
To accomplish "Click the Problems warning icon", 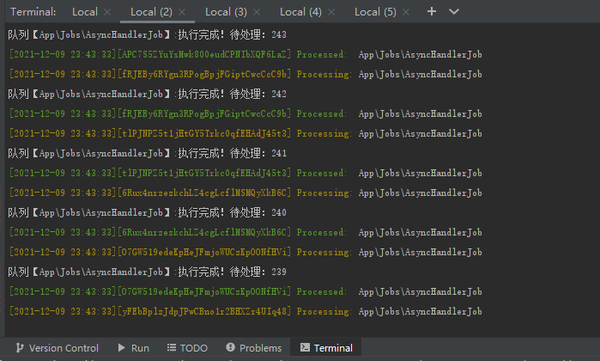I will (x=230, y=347).
